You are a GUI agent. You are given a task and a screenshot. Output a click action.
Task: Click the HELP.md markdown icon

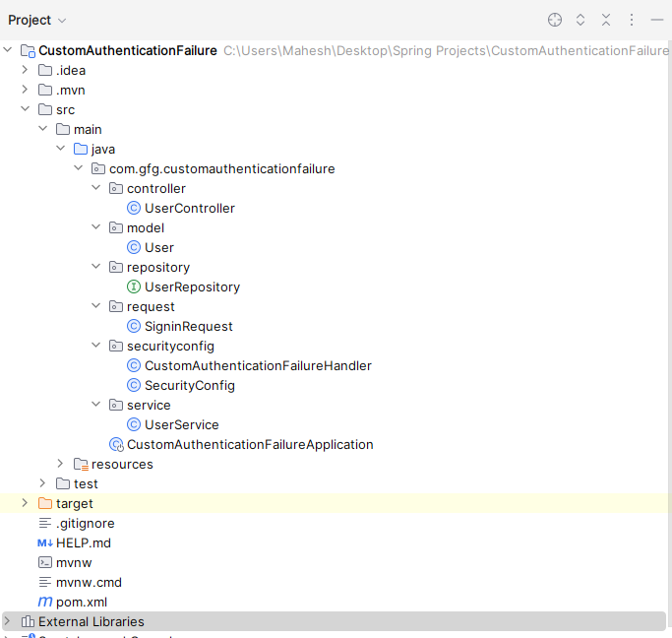(x=45, y=542)
